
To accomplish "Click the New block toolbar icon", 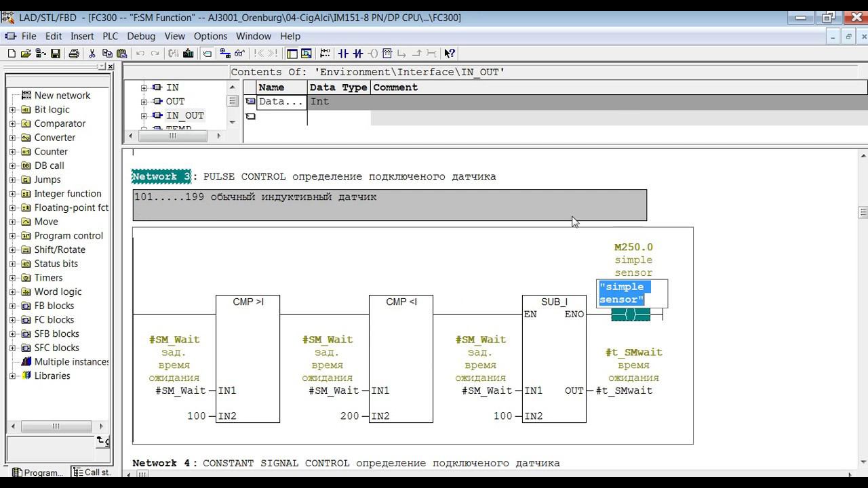I will point(12,54).
